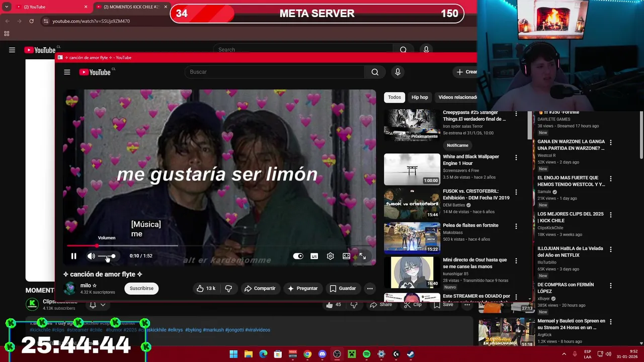644x362 pixels.
Task: Reload the page in the browser toolbar
Action: 31,21
